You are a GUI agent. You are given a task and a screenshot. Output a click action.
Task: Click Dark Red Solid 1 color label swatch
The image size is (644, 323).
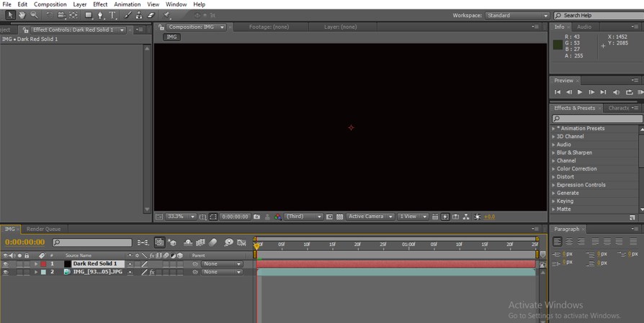pos(43,264)
